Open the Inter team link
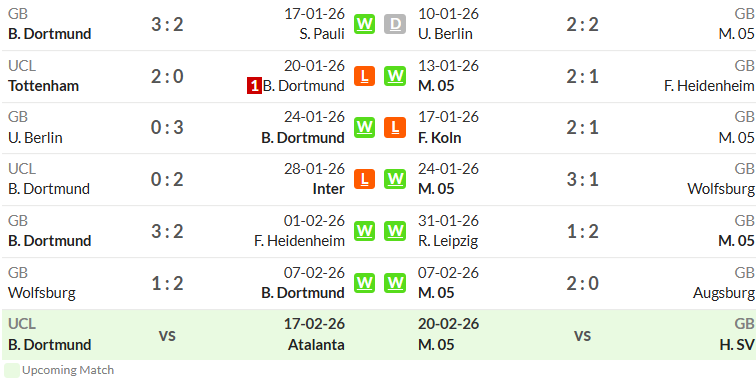756x387 pixels. (328, 189)
